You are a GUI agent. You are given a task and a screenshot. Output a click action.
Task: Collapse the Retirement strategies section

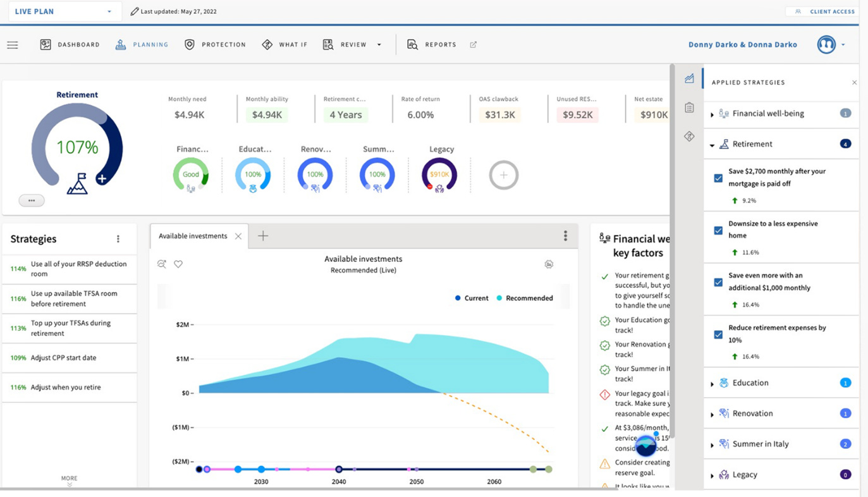point(711,144)
